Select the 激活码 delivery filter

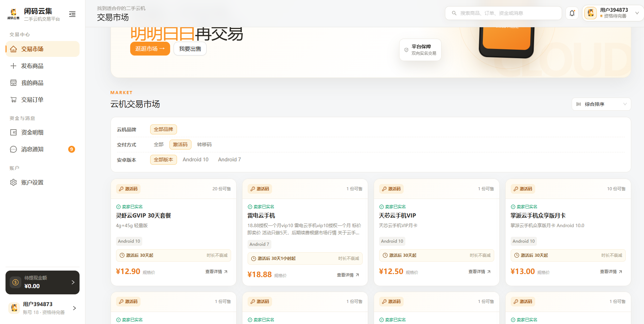(180, 144)
